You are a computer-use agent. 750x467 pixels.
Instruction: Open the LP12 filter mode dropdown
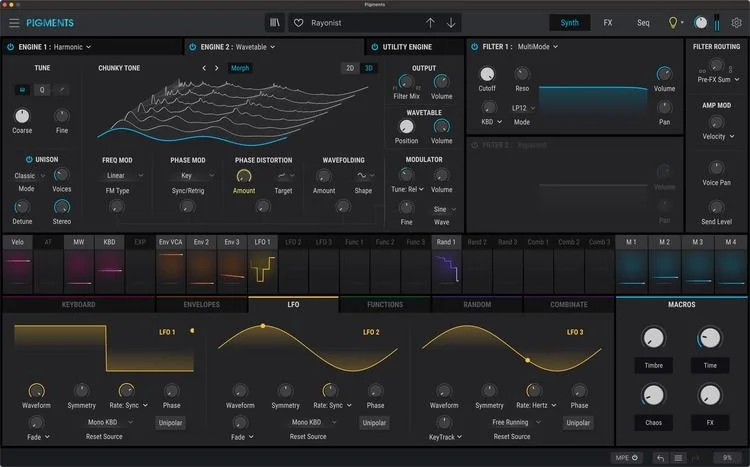pyautogui.click(x=522, y=108)
